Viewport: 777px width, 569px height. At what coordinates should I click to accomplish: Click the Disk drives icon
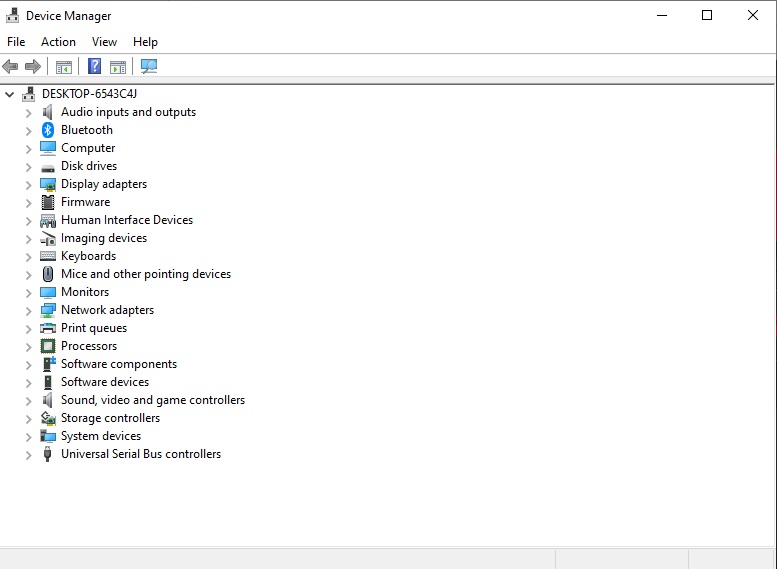[x=48, y=168]
